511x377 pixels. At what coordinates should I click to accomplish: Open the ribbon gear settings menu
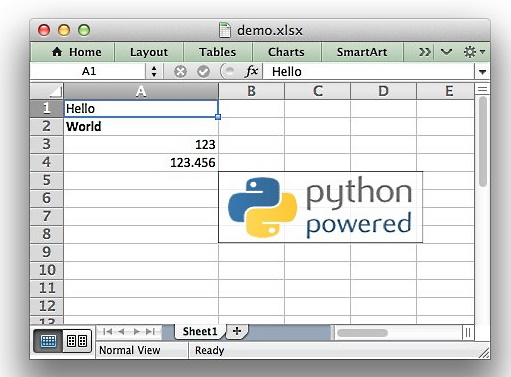point(474,52)
